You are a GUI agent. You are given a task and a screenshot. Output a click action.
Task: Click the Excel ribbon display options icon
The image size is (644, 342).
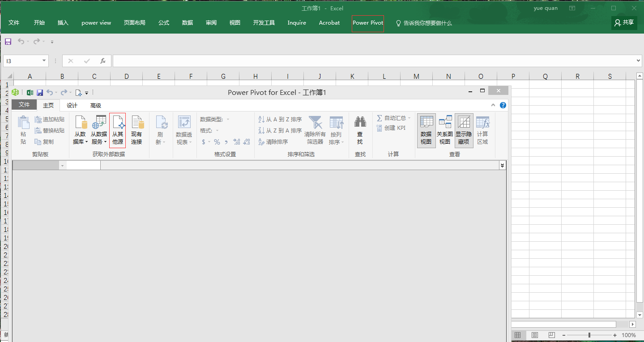[x=572, y=8]
